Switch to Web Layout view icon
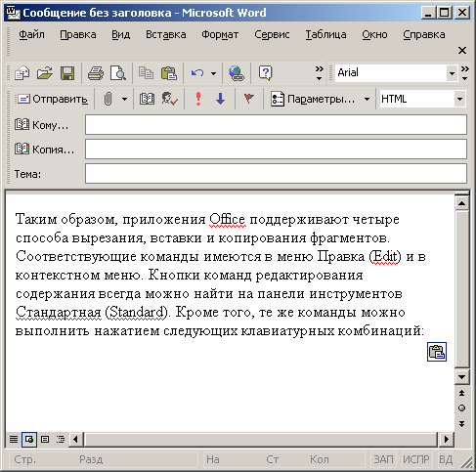 coord(29,440)
